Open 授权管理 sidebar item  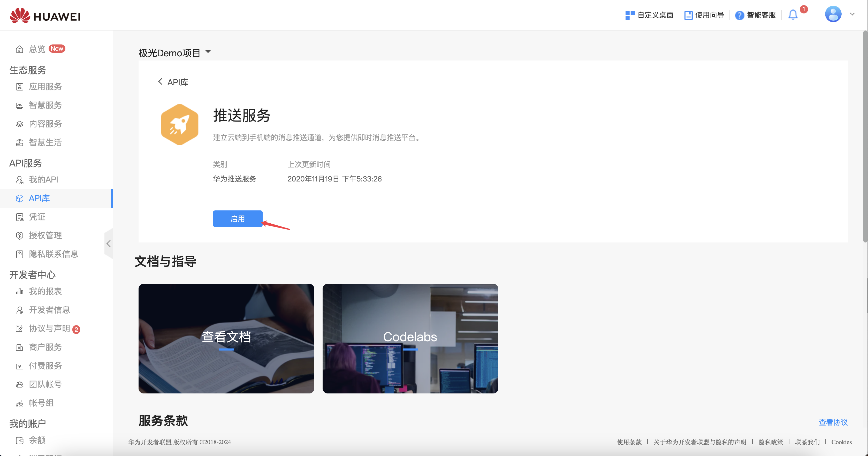(45, 235)
